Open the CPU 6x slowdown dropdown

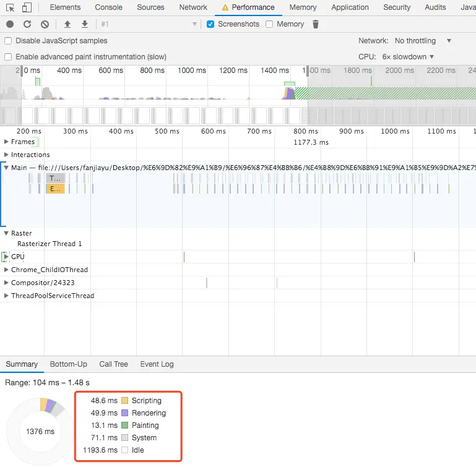click(408, 57)
